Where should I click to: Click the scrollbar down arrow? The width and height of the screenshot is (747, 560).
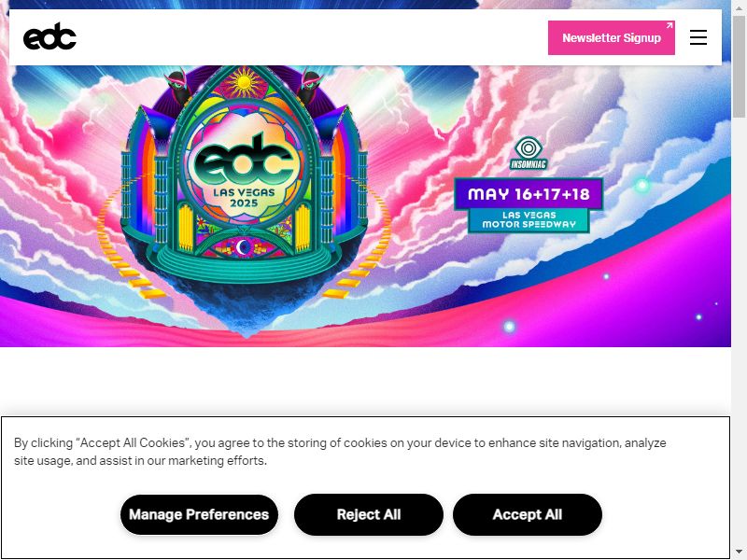tap(739, 552)
